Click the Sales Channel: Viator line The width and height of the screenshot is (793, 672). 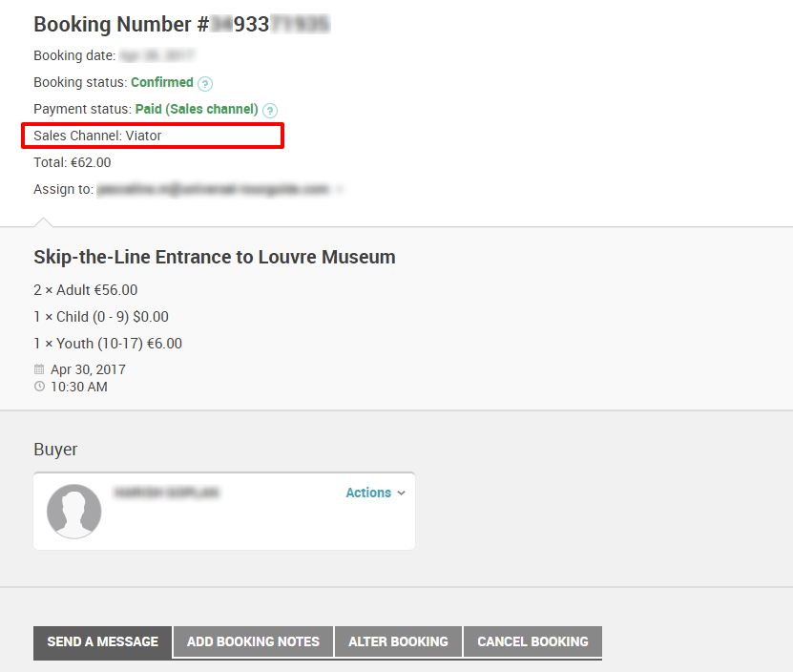[x=97, y=136]
